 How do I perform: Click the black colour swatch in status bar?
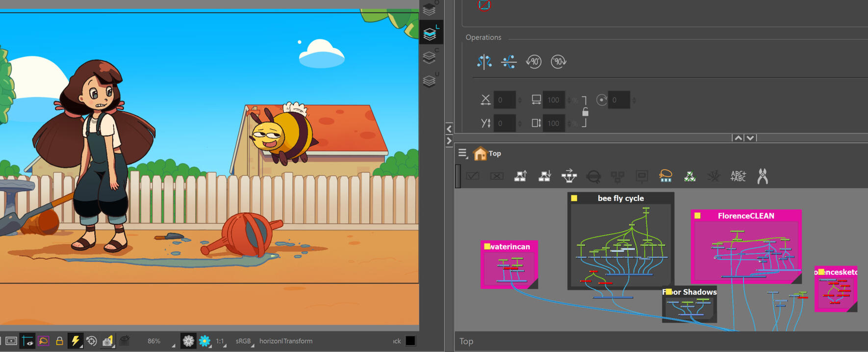[x=410, y=341]
